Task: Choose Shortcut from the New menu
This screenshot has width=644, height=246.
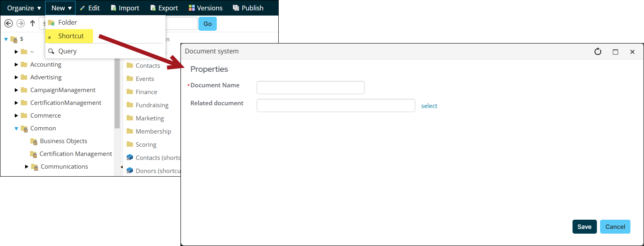Action: pos(69,36)
